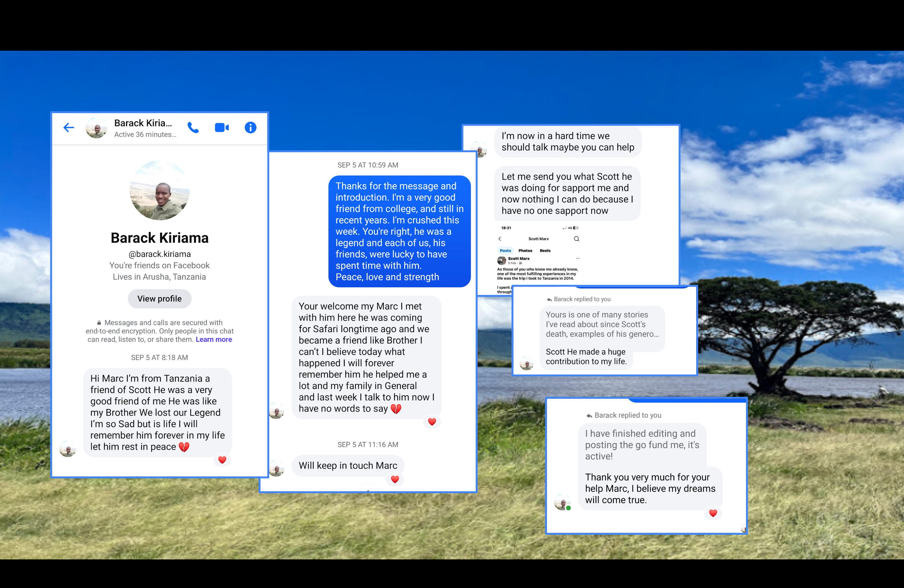904x588 pixels.
Task: Click the blue 'Thanks for the message and introduction' bubble
Action: click(x=400, y=231)
